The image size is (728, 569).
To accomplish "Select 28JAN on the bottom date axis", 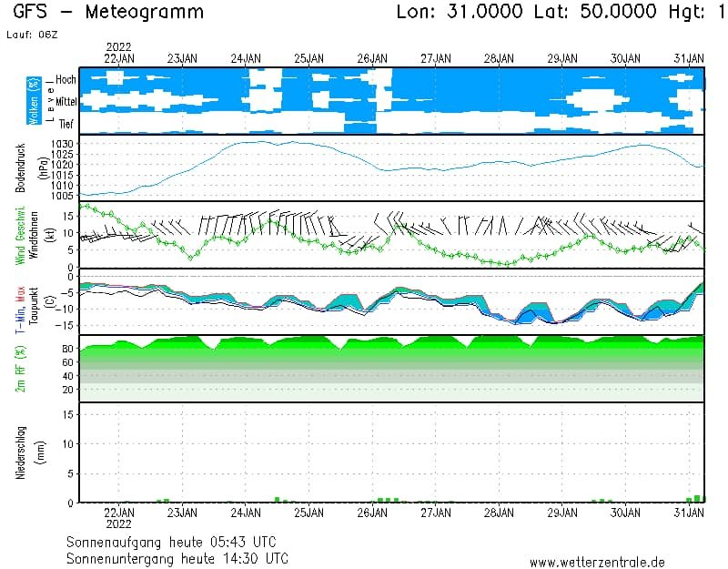I will click(x=498, y=513).
